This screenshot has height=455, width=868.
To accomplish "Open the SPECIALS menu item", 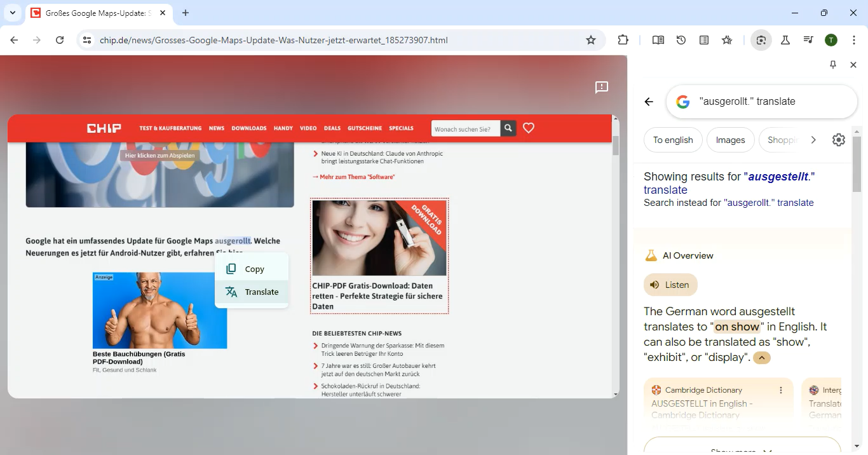I will (x=401, y=128).
